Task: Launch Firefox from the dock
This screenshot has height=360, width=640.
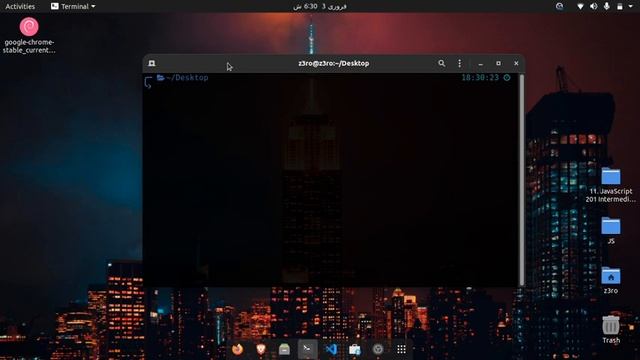Action: pos(237,349)
